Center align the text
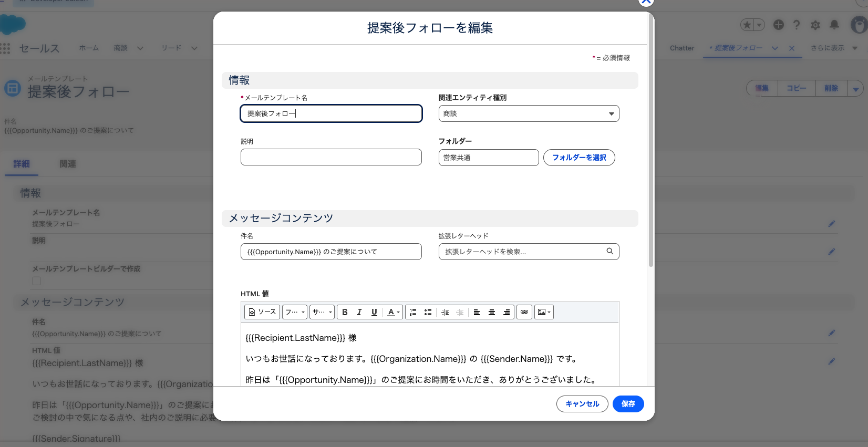Screen dimensions: 868x447 [x=492, y=312]
